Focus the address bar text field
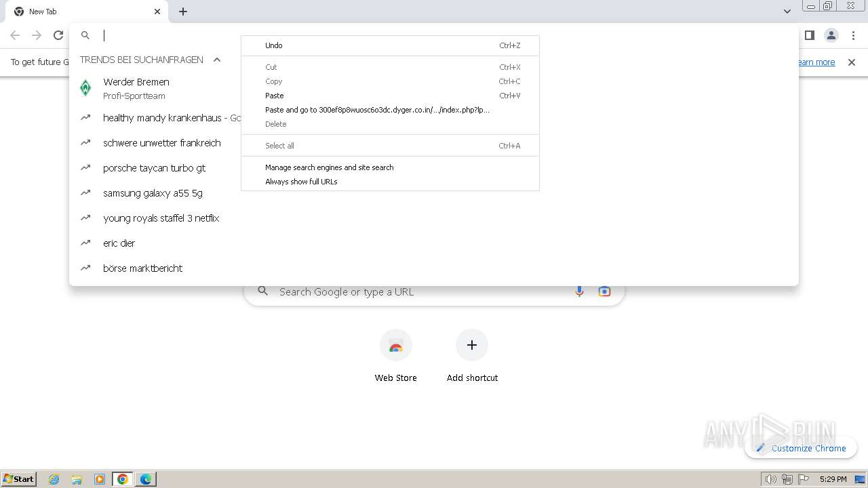The image size is (868, 488). (x=434, y=35)
